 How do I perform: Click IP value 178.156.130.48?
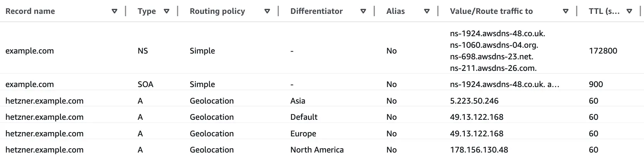tap(479, 150)
